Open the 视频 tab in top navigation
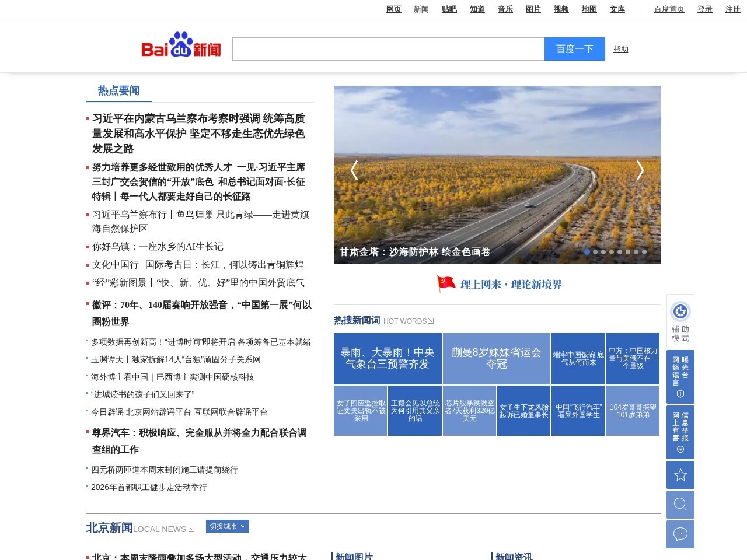 (x=561, y=9)
